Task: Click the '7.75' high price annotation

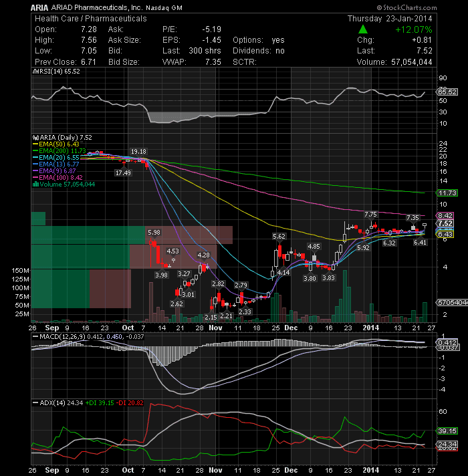Action: [370, 215]
